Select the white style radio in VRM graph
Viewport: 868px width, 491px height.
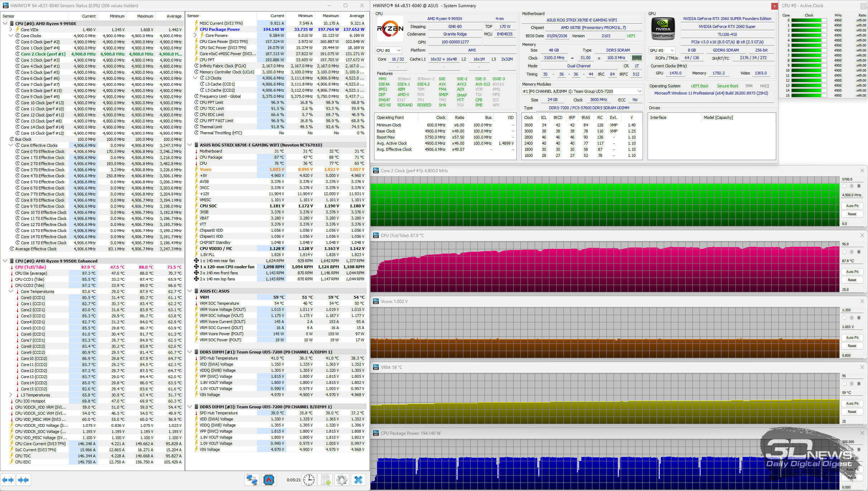845,384
